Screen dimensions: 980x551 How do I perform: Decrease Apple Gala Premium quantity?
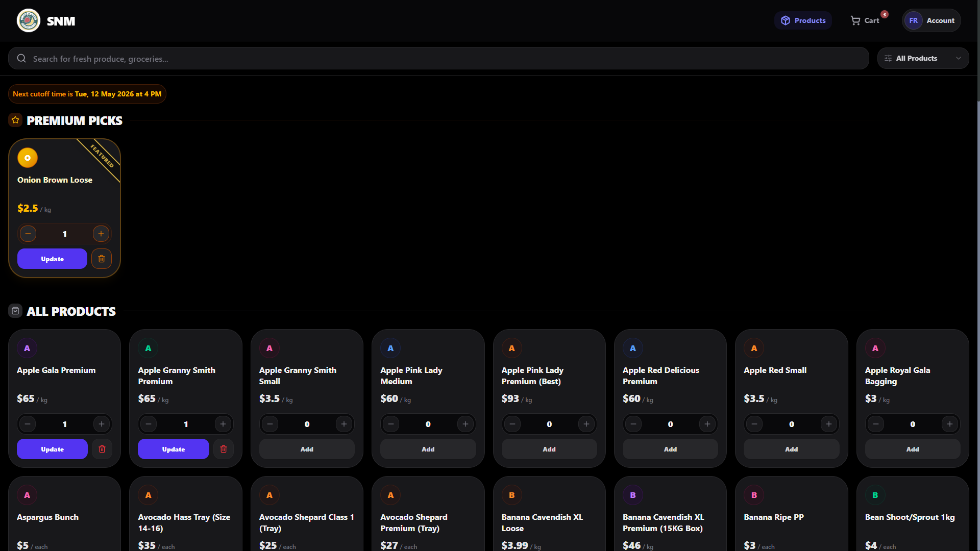pyautogui.click(x=28, y=424)
